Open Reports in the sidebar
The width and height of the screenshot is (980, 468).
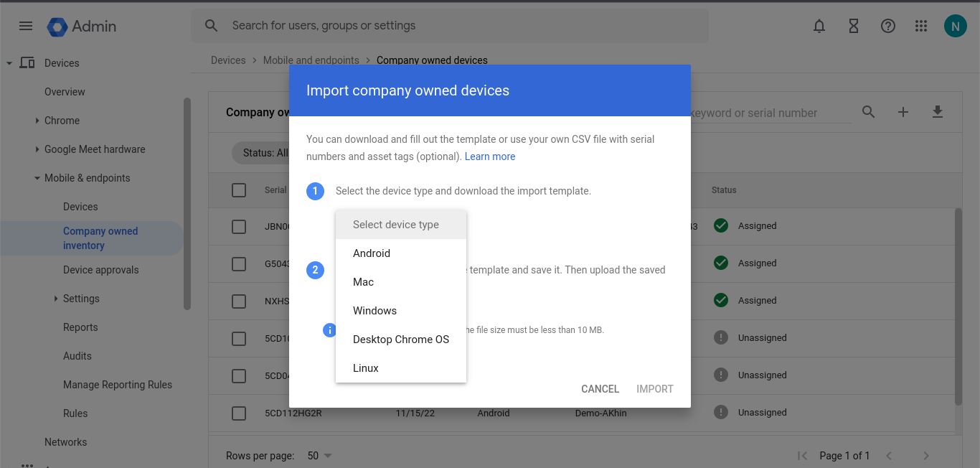80,327
